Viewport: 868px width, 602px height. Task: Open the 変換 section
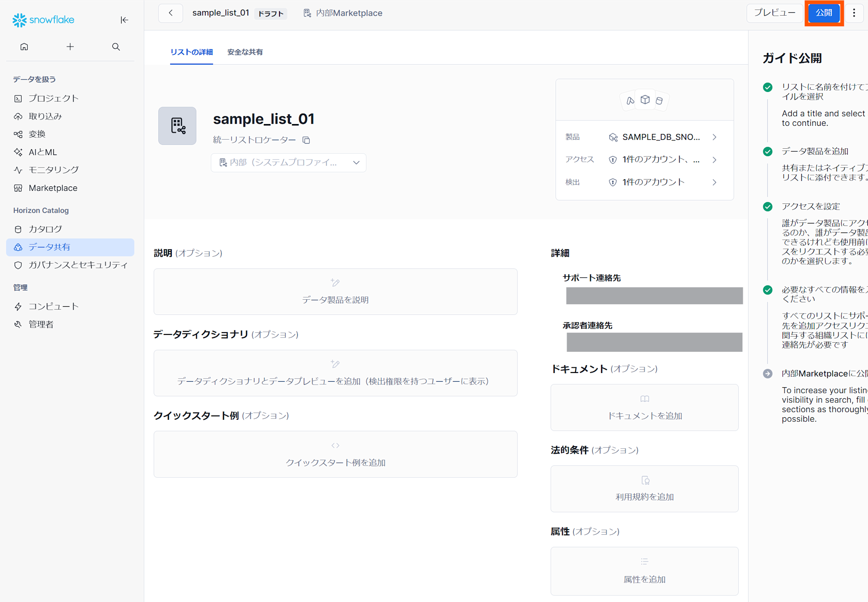(x=37, y=134)
